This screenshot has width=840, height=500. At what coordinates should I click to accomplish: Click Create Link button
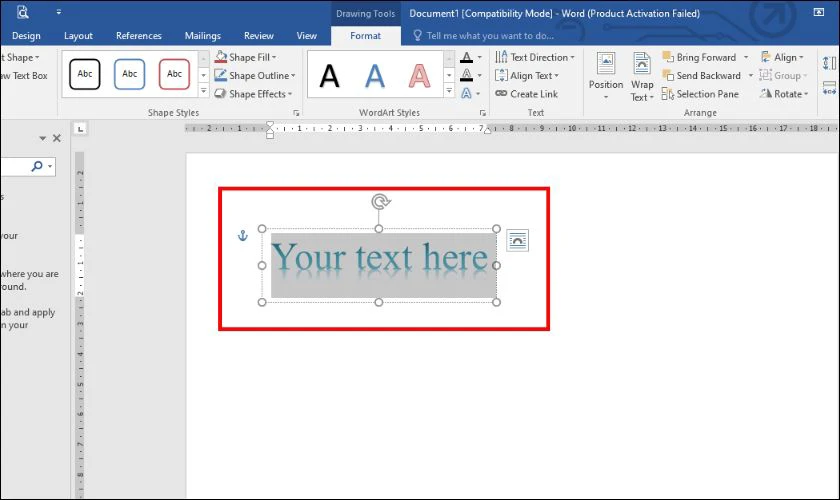[x=527, y=94]
